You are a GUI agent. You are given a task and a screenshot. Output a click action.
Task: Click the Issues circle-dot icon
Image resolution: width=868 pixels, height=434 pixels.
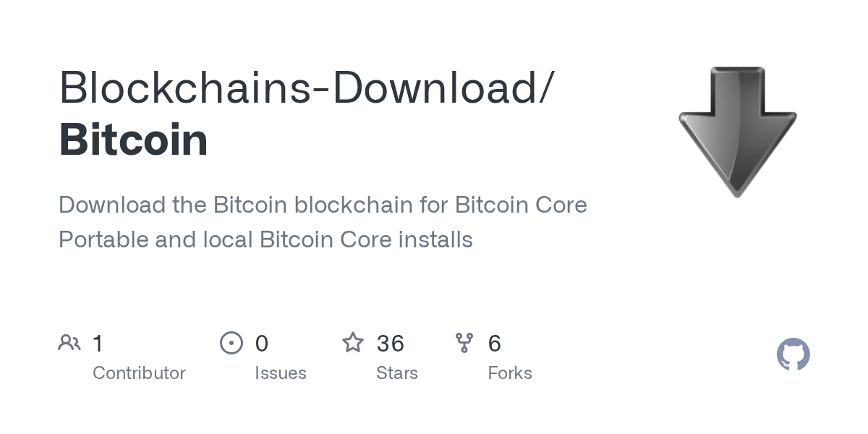[x=231, y=343]
